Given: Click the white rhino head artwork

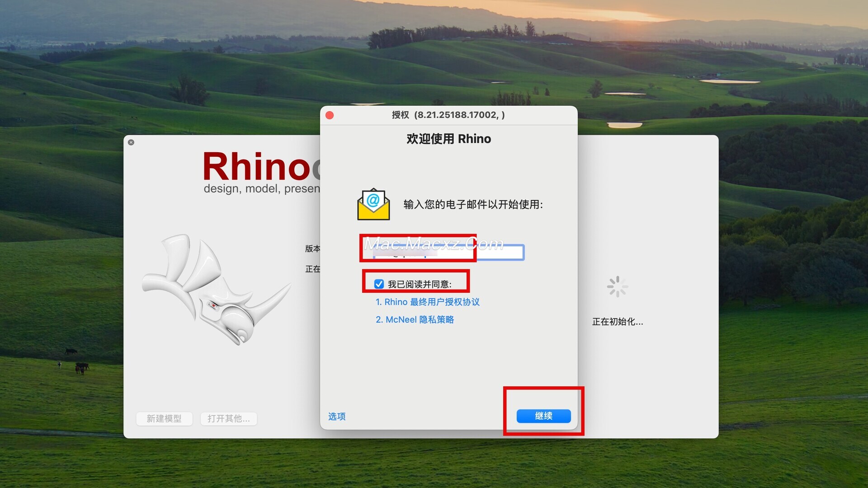Looking at the screenshot, I should [x=216, y=290].
